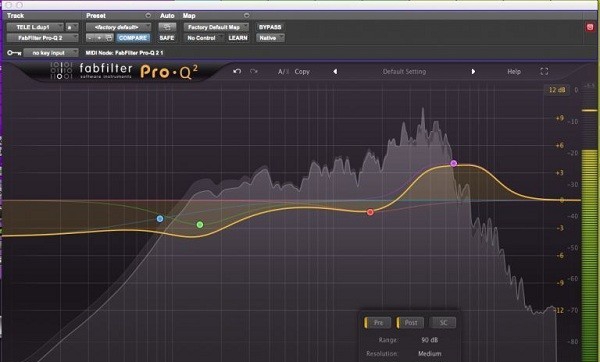The width and height of the screenshot is (600, 362).
Task: Click the red target button at top right
Action: [x=590, y=27]
